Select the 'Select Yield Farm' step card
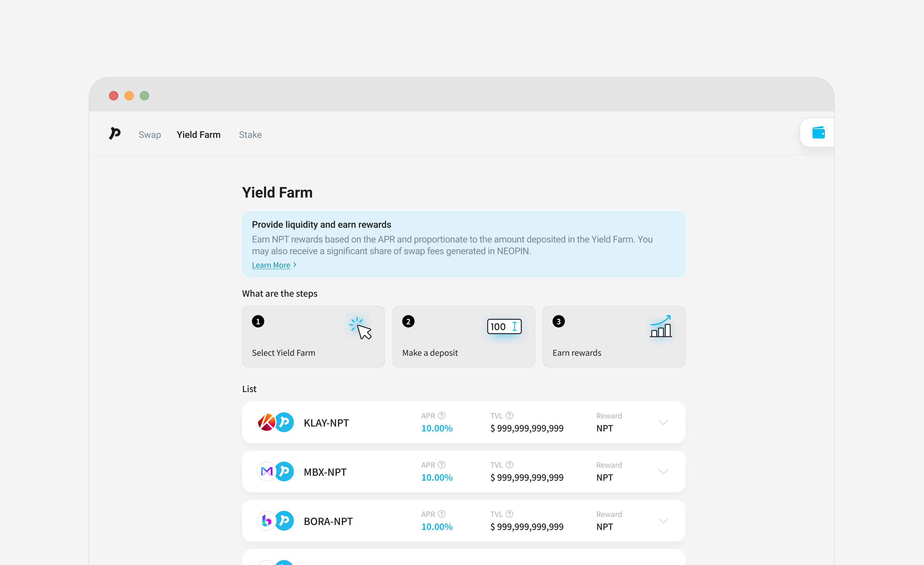This screenshot has width=924, height=565. coord(314,336)
